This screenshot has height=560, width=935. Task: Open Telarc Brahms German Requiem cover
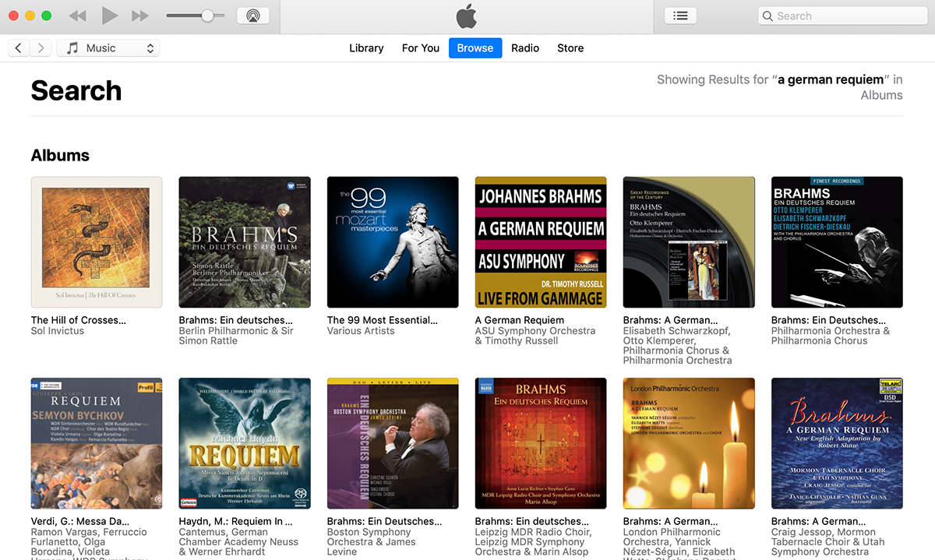point(837,444)
